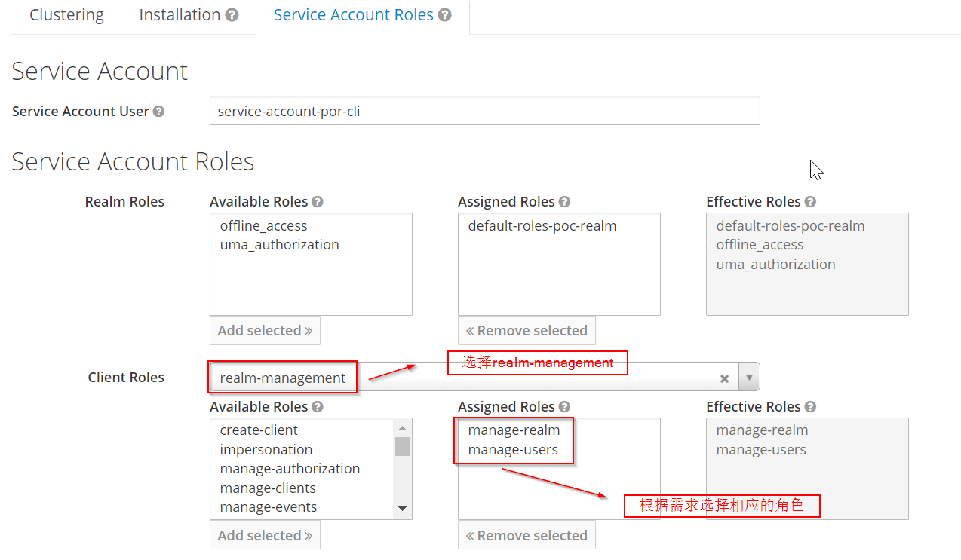This screenshot has width=961, height=560.
Task: Open the client roles dropdown arrow
Action: point(748,377)
